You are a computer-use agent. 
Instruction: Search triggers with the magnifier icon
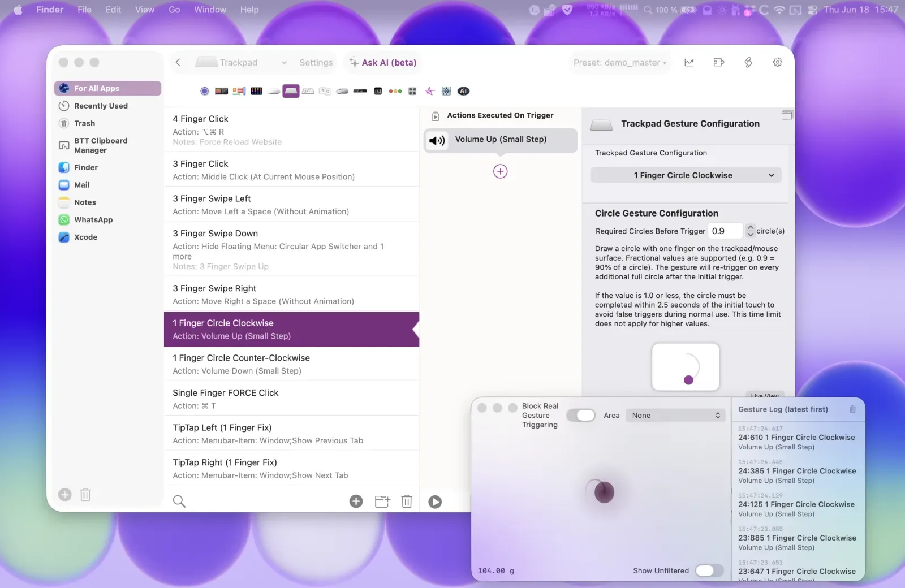(x=179, y=501)
